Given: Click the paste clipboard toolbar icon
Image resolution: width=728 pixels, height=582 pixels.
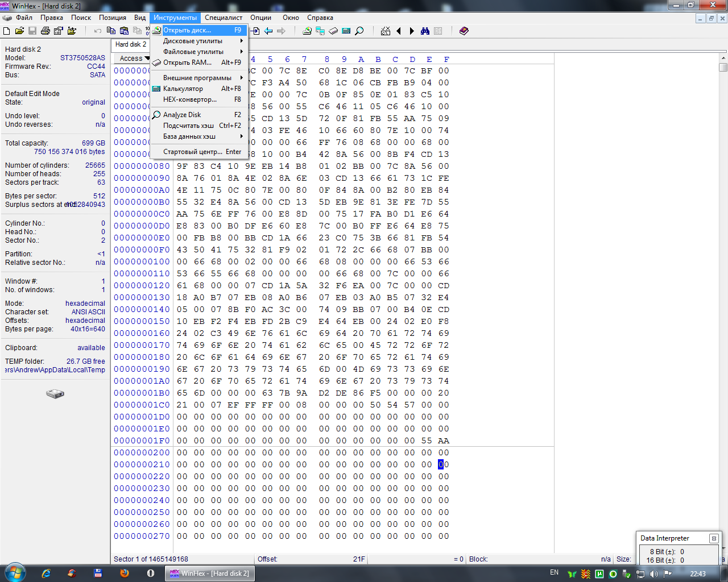Looking at the screenshot, I should pyautogui.click(x=124, y=31).
